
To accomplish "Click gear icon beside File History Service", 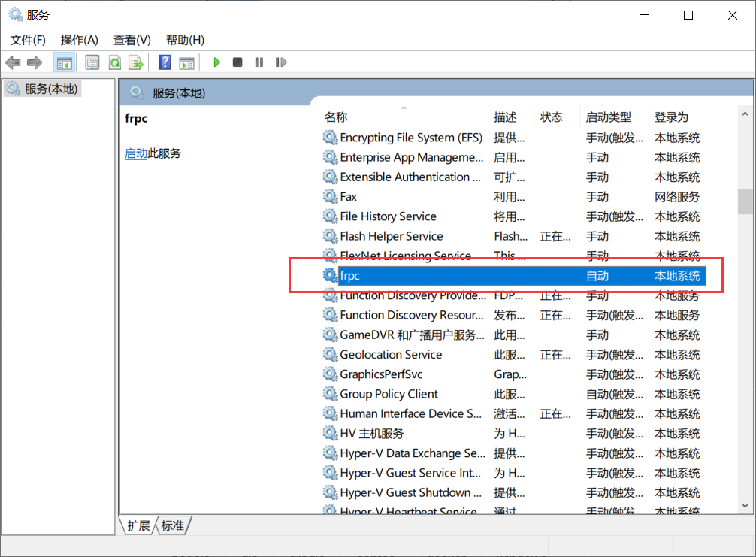I will click(x=330, y=216).
